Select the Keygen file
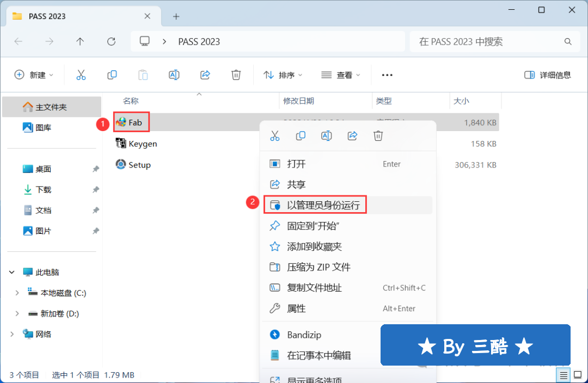Screen dimensions: 588x383 [x=137, y=144]
